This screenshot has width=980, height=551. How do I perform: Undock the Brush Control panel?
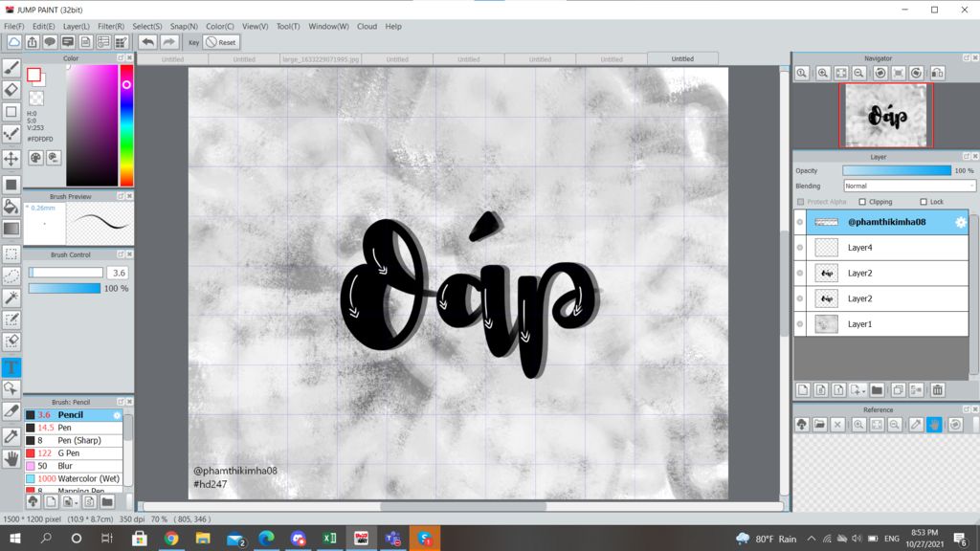(x=121, y=254)
